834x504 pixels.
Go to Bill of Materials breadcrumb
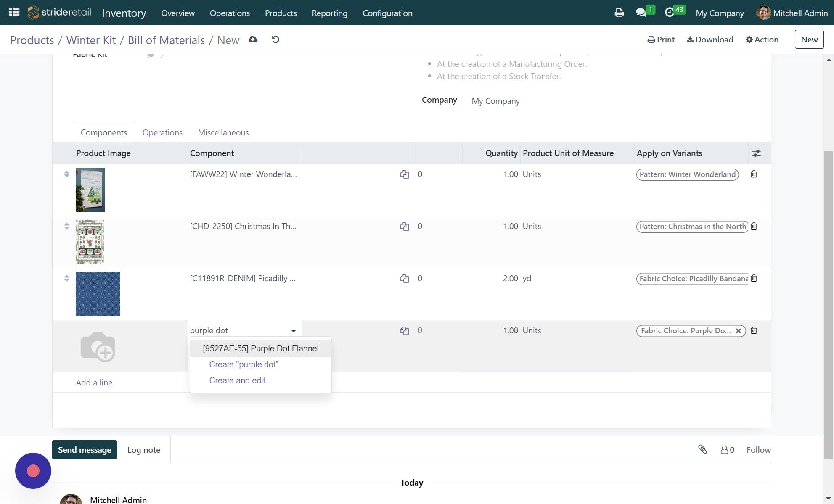[x=166, y=40]
